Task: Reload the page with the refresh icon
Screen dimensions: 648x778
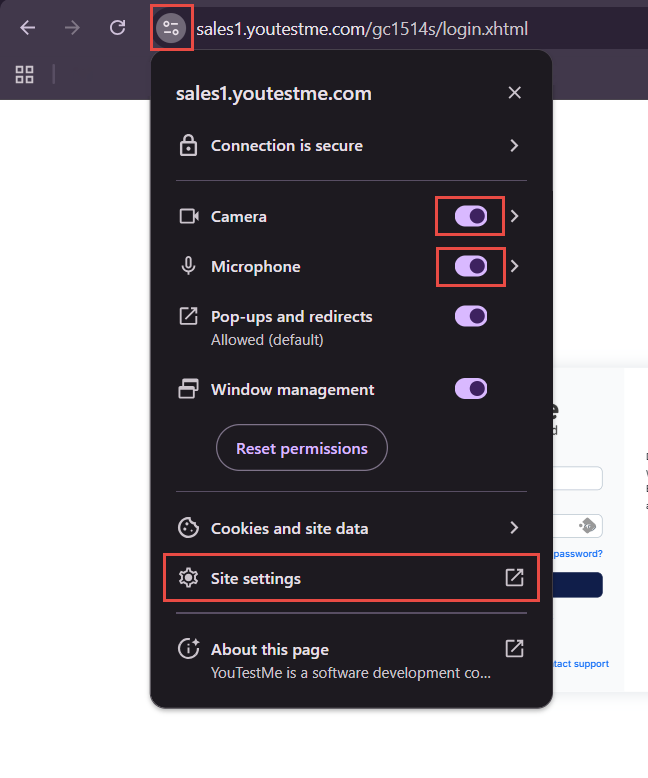Action: 117,28
